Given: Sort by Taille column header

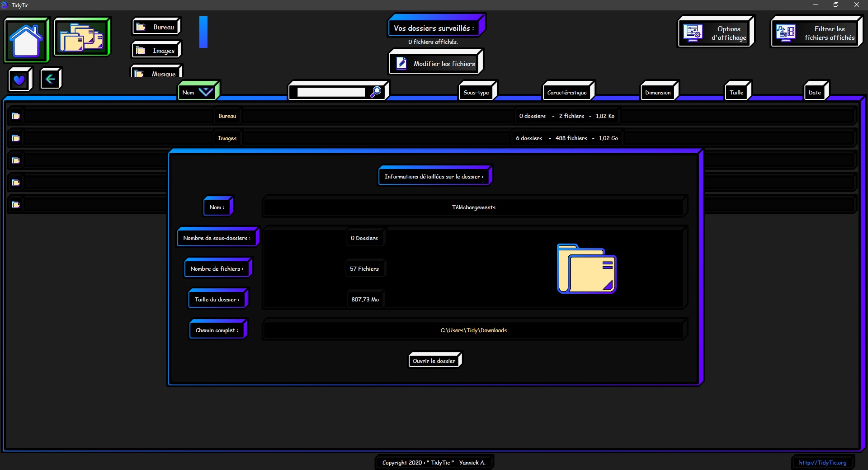Looking at the screenshot, I should click(736, 92).
